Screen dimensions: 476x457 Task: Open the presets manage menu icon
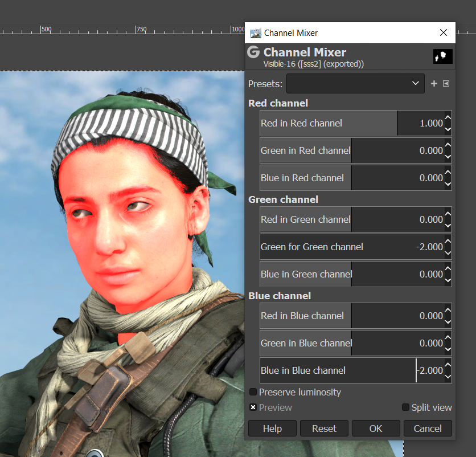446,84
